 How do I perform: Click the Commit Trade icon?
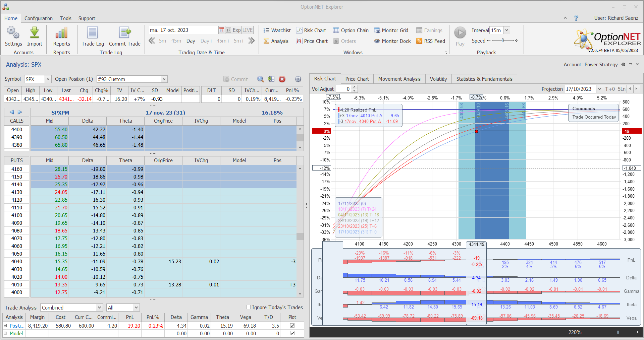click(x=125, y=33)
